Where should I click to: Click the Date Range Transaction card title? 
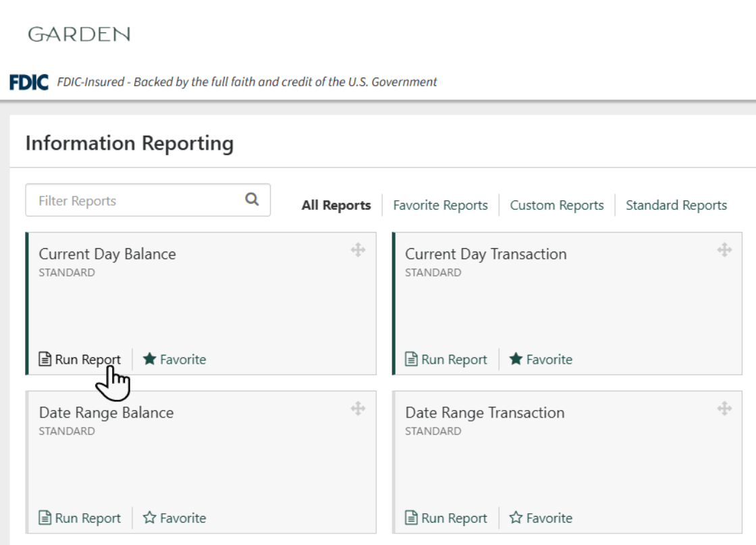tap(485, 413)
